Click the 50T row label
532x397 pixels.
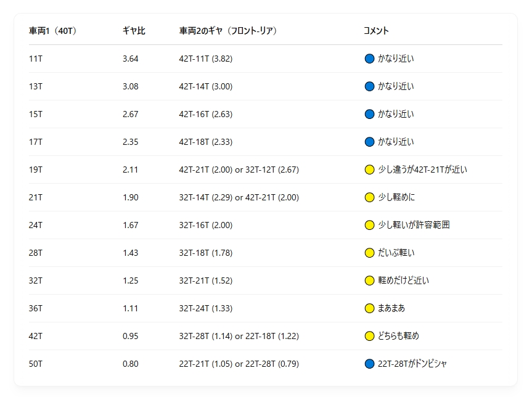pos(36,364)
